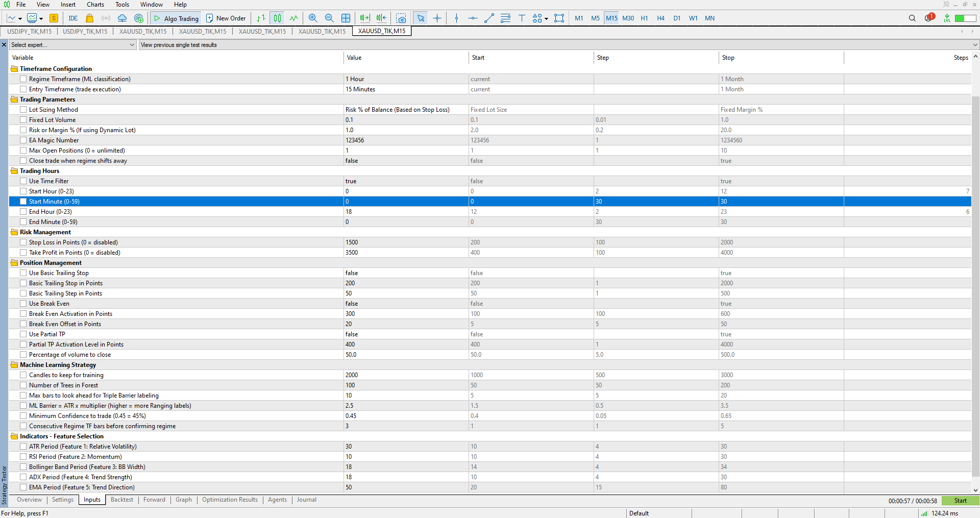Screen dimensions: 980x518
Task: Click the New Order button
Action: coord(226,18)
